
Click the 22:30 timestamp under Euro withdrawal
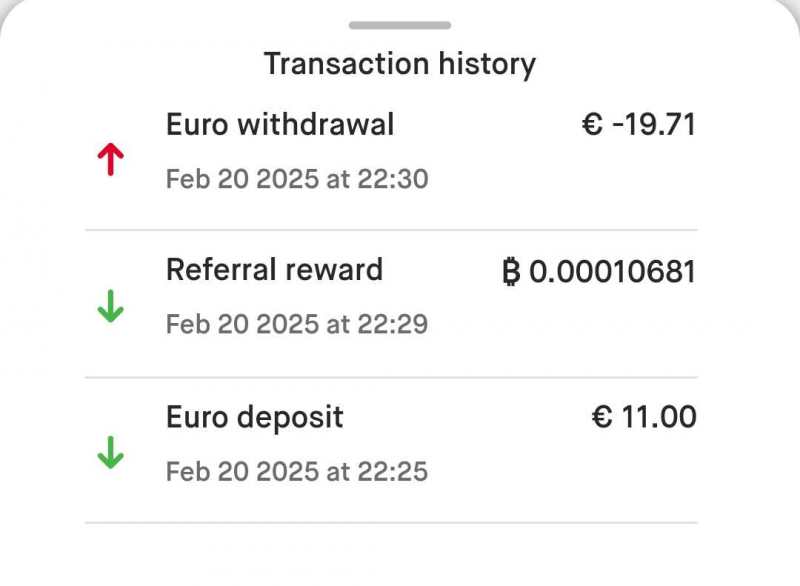pyautogui.click(x=296, y=179)
